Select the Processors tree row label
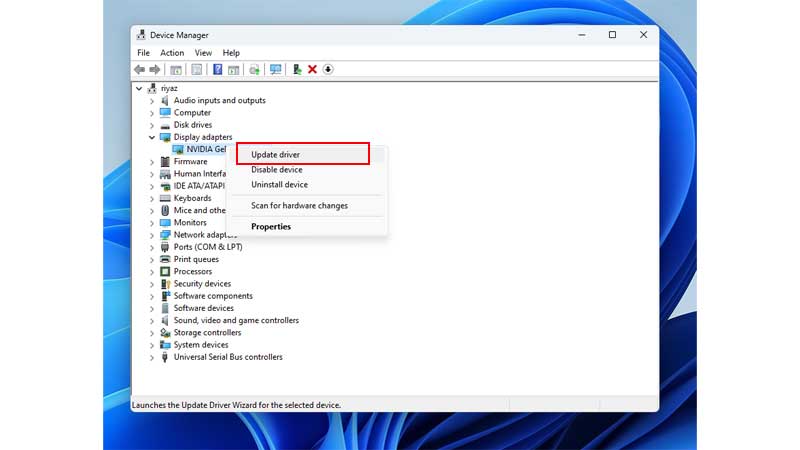 [x=192, y=271]
